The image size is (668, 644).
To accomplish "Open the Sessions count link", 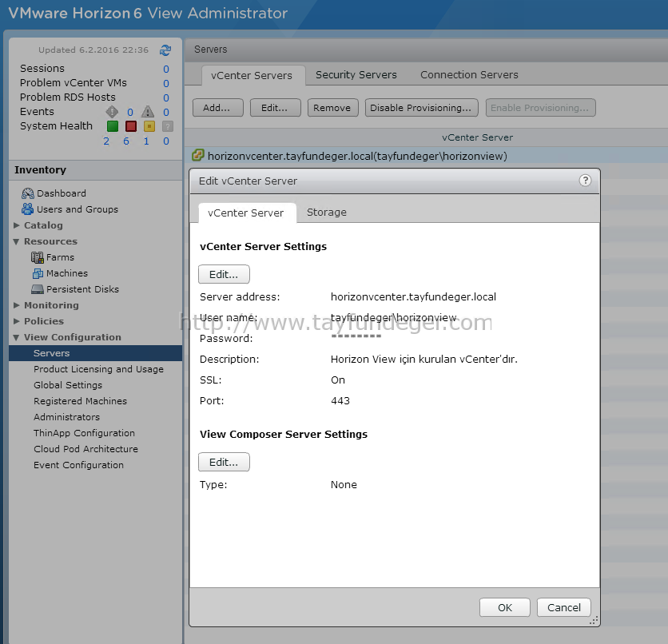I will pos(166,69).
